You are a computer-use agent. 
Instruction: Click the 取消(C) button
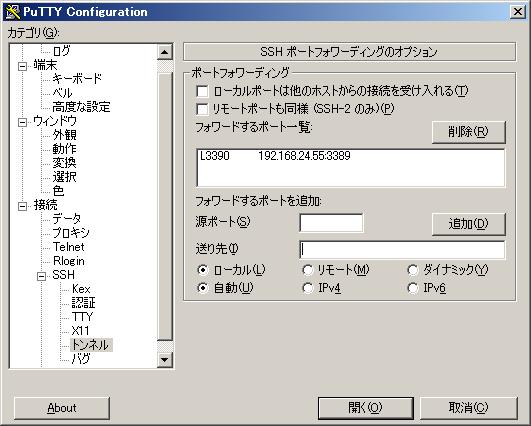click(469, 408)
